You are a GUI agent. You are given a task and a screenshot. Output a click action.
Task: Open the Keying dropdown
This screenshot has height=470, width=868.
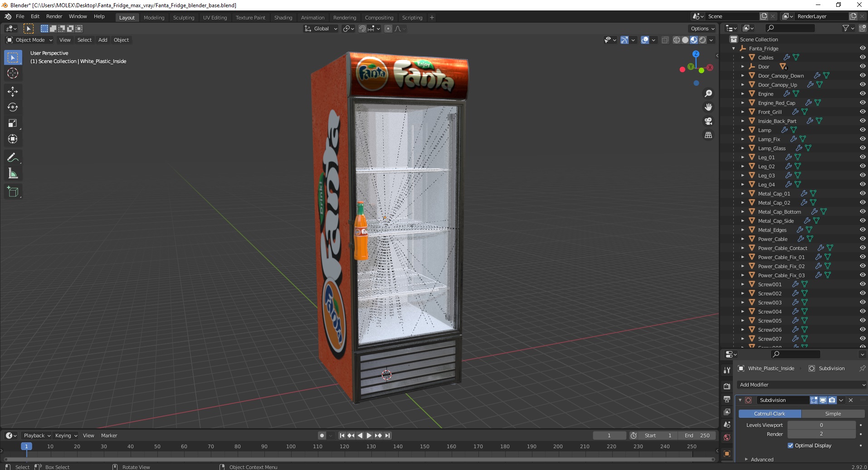pos(66,436)
